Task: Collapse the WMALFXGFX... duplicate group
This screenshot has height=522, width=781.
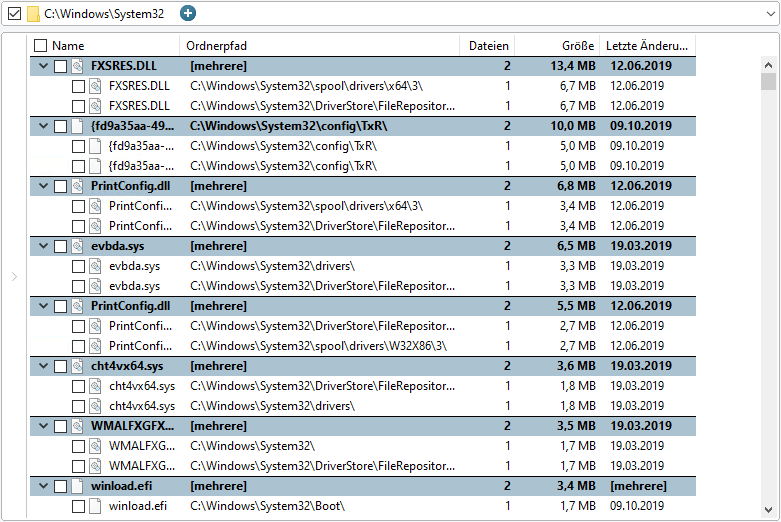Action: click(43, 426)
